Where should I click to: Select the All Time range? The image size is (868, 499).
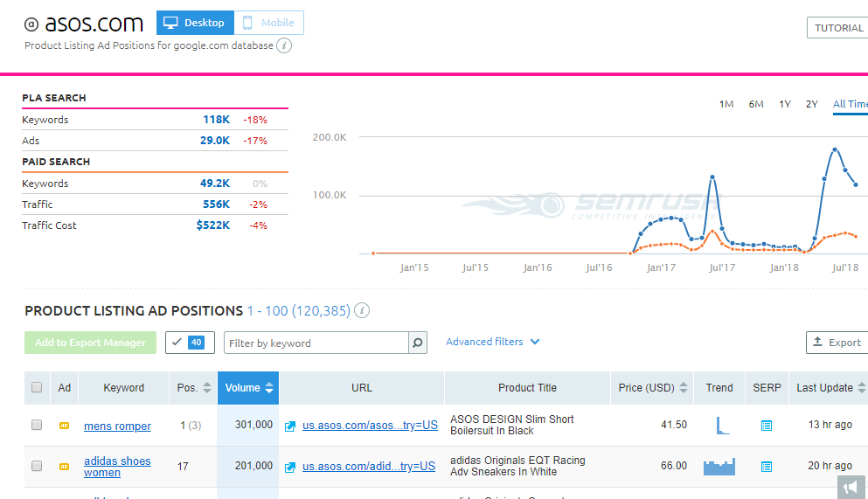pyautogui.click(x=850, y=104)
